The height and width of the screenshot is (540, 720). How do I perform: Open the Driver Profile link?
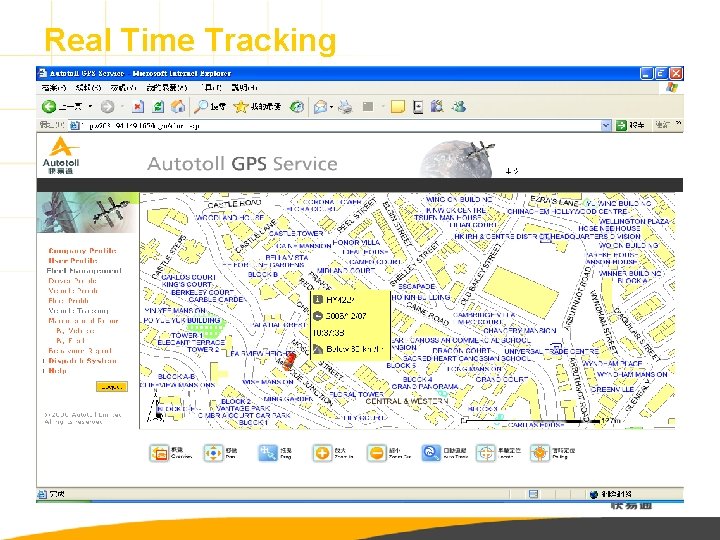tap(72, 281)
